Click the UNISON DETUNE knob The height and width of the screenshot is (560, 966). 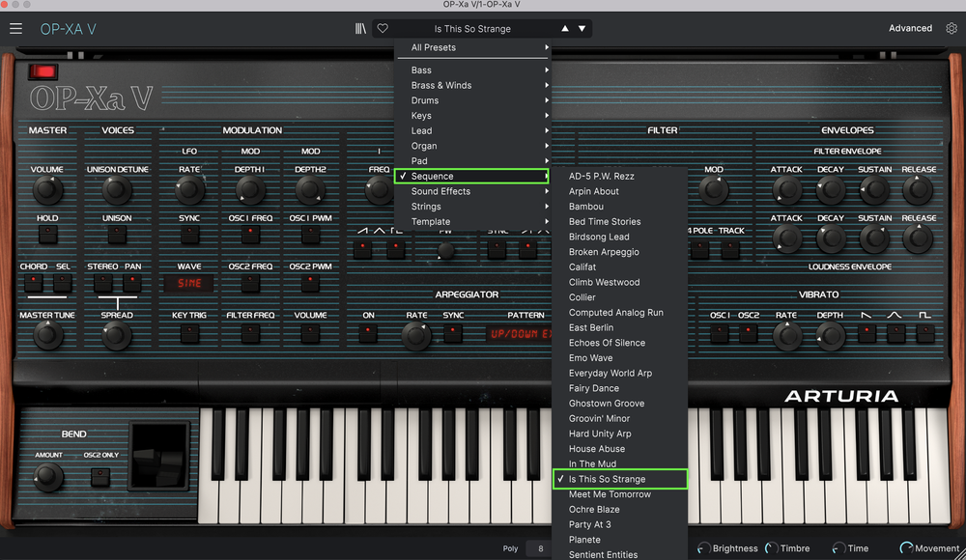pyautogui.click(x=117, y=190)
